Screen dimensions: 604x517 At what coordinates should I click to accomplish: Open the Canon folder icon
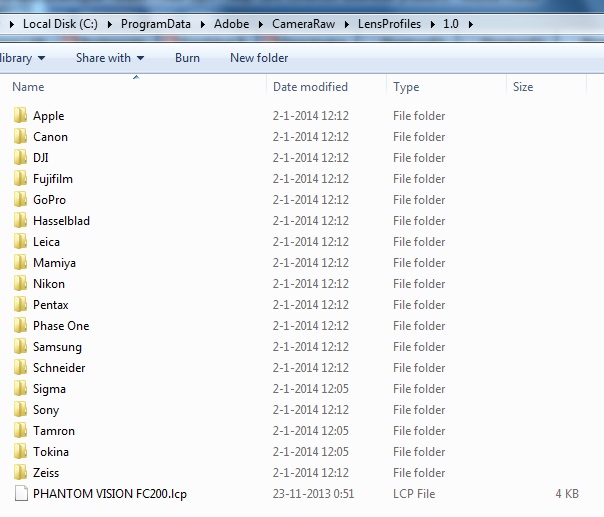tap(20, 137)
